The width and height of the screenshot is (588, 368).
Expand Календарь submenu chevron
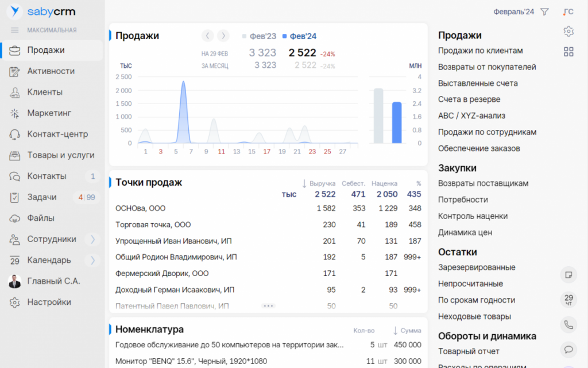(92, 260)
